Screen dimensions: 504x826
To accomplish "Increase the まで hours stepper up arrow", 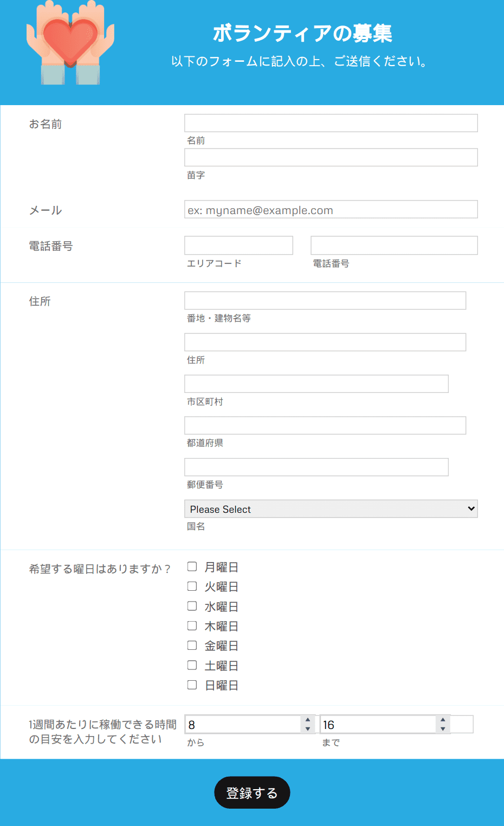I will 443,720.
